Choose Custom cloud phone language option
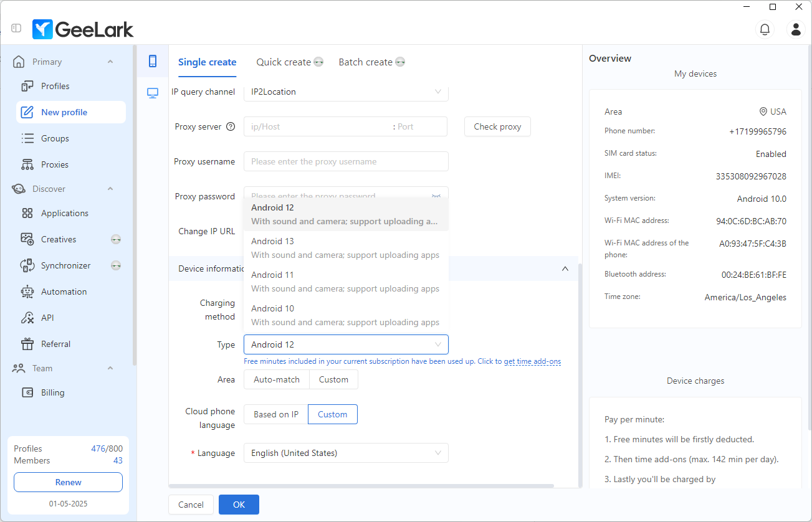This screenshot has height=522, width=812. [333, 414]
